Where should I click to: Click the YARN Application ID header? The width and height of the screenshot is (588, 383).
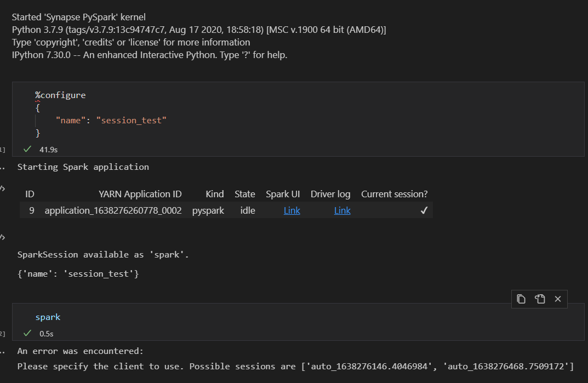140,194
